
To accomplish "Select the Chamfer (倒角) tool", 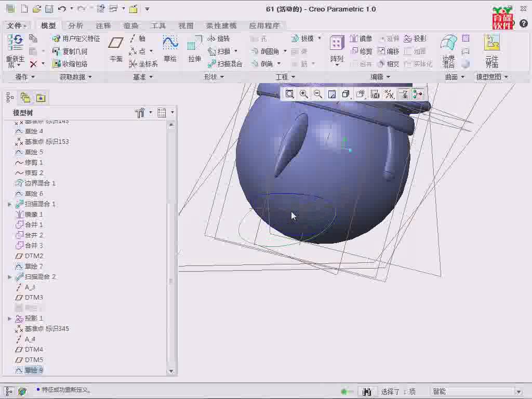I will tap(262, 64).
